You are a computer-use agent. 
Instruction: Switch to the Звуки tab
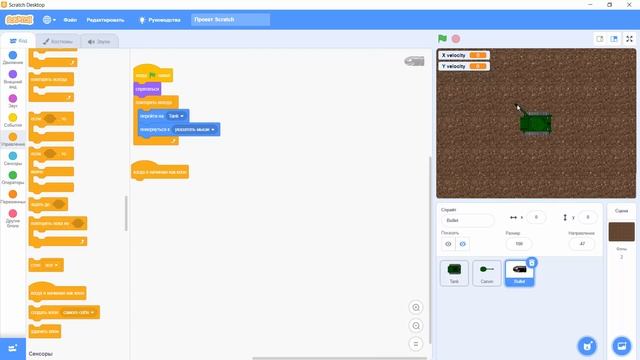(99, 41)
